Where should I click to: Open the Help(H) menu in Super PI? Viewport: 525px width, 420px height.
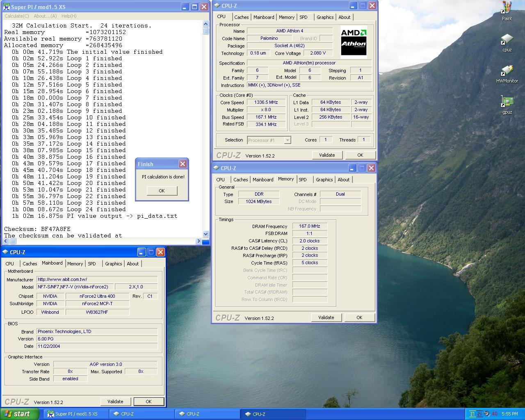69,16
